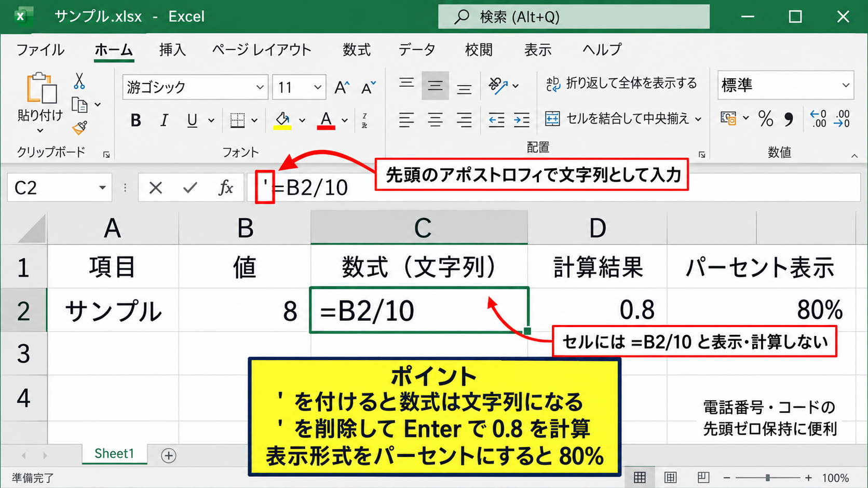
Task: Click the Cut scissors icon
Action: coord(79,82)
